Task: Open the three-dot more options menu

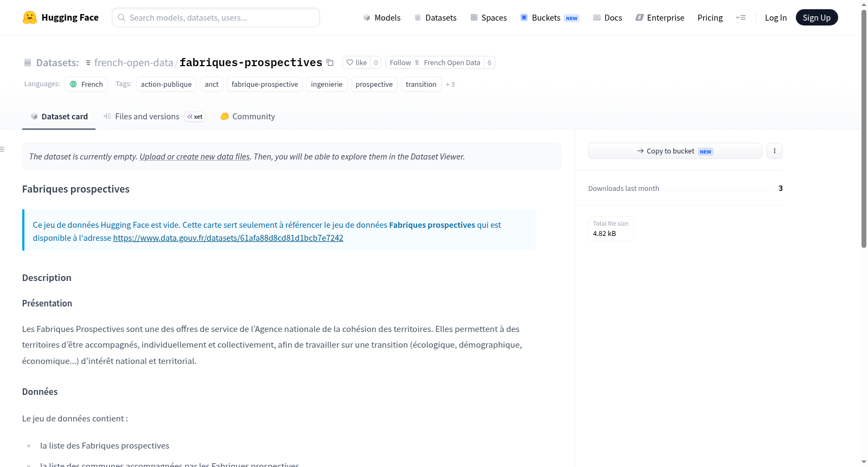Action: 775,151
